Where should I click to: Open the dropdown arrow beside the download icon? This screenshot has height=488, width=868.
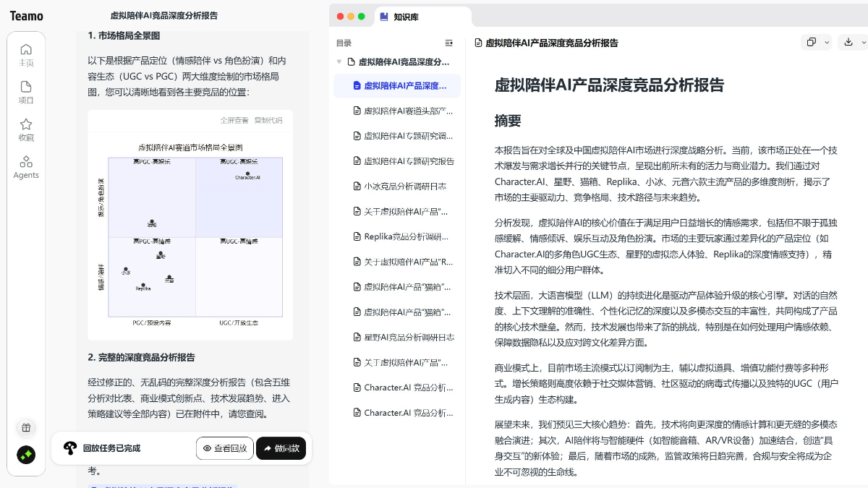point(864,43)
